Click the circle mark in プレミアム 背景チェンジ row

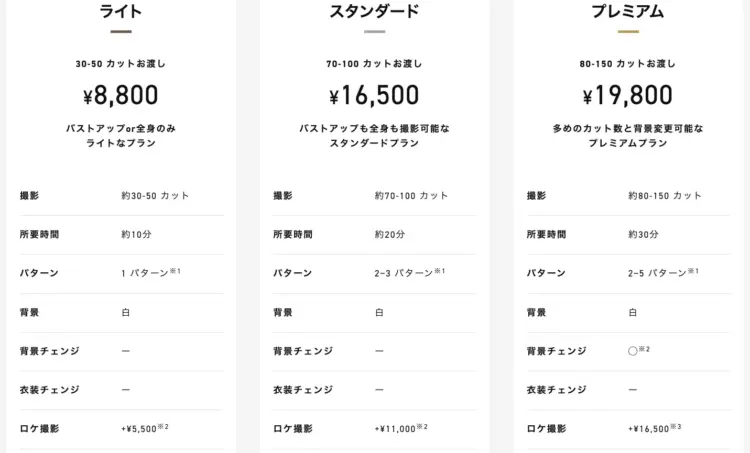633,351
